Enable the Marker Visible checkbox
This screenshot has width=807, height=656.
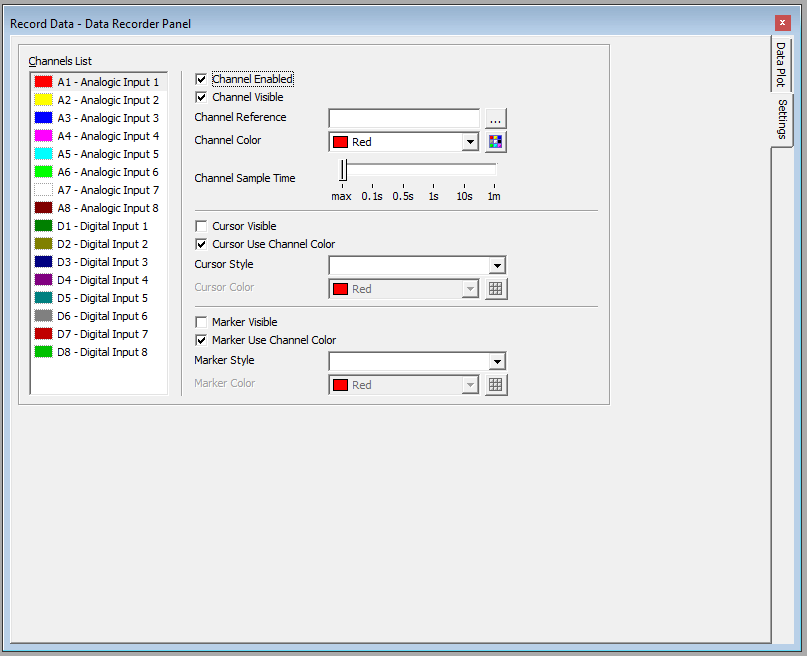click(x=201, y=323)
